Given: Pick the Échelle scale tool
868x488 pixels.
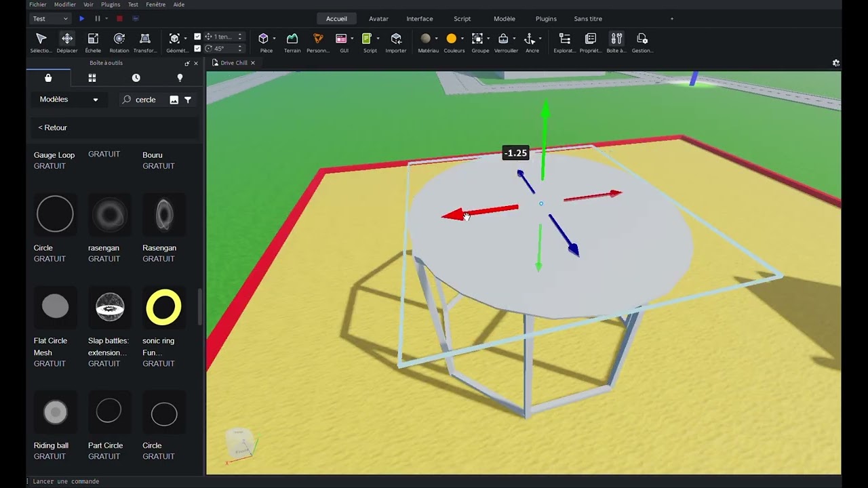Looking at the screenshot, I should point(93,43).
